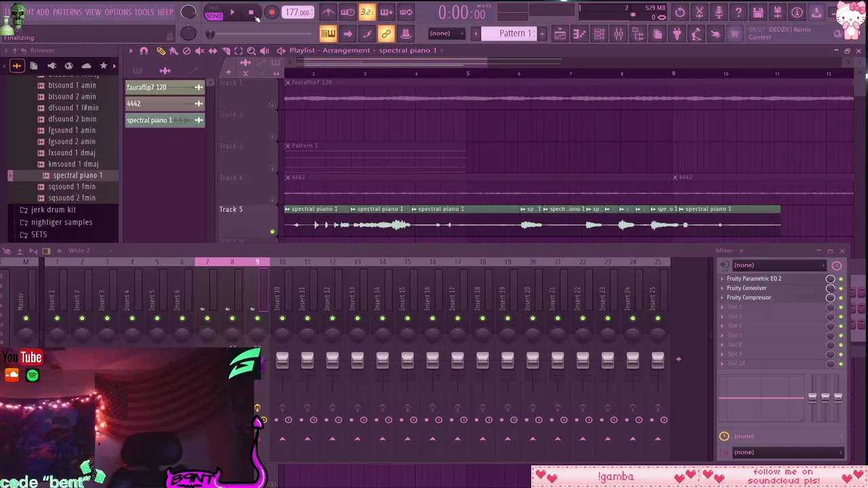Open the Piano roll view icon
This screenshot has height=488, width=868.
(x=579, y=34)
